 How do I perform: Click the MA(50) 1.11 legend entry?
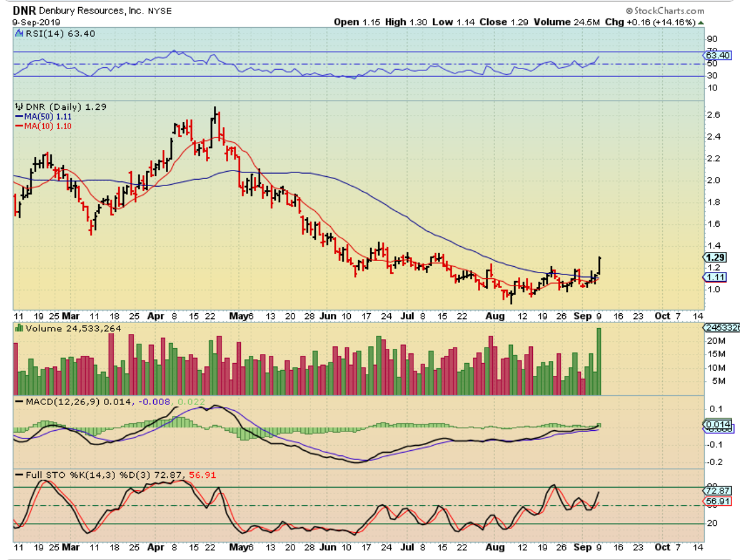(44, 117)
